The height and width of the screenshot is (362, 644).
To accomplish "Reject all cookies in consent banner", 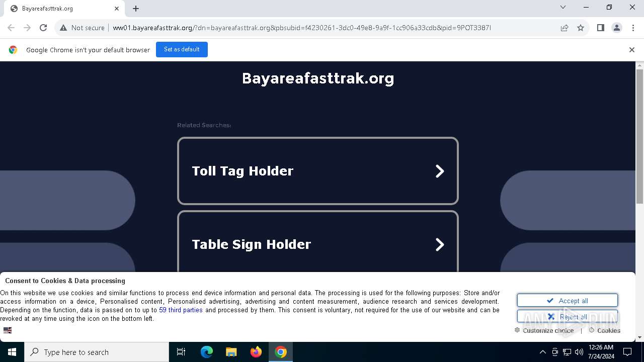I will point(567,317).
